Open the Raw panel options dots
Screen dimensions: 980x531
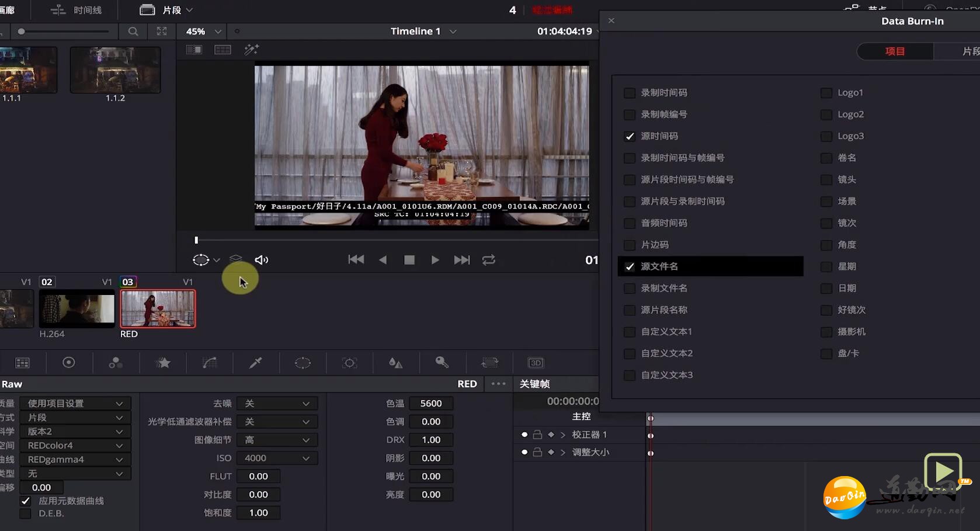pos(498,384)
